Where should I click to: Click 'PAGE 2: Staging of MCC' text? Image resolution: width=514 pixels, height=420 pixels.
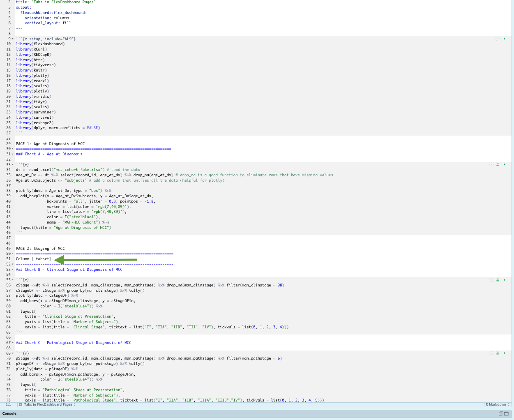40,248
